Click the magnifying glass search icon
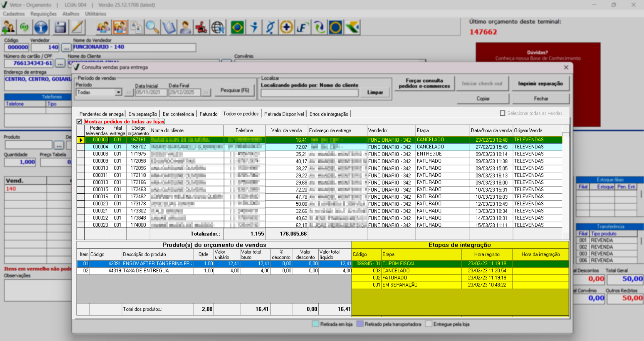 coord(152,27)
